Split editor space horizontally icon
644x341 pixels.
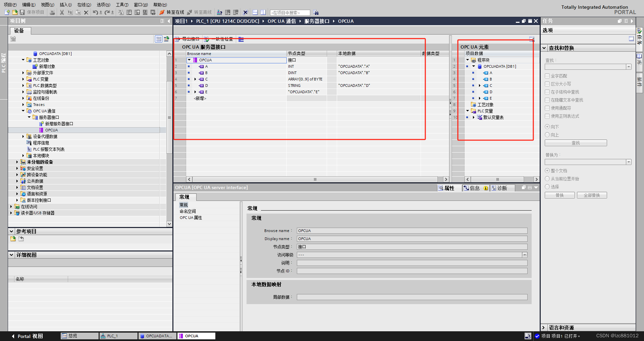tap(255, 12)
